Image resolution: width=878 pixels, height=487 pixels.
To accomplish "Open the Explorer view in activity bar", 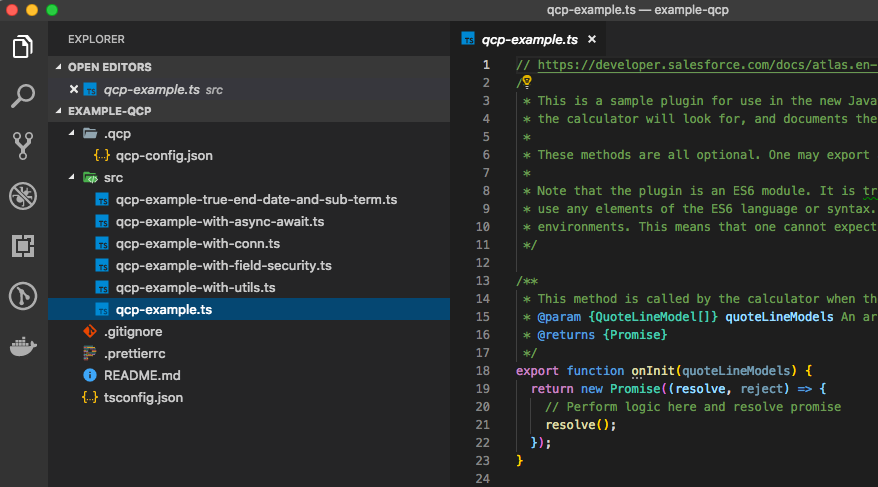I will 22,46.
